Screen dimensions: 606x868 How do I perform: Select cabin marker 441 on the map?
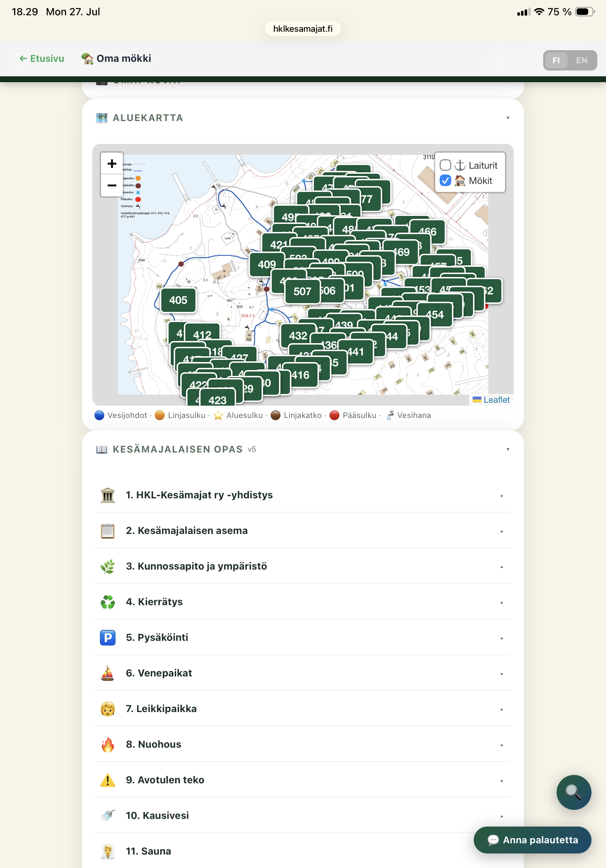click(x=356, y=352)
